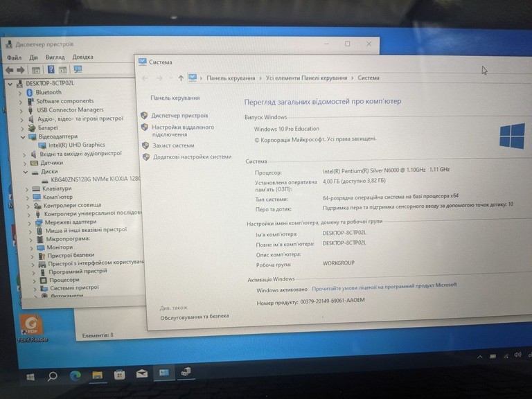Click shield icon beside Захист системи

pos(145,145)
